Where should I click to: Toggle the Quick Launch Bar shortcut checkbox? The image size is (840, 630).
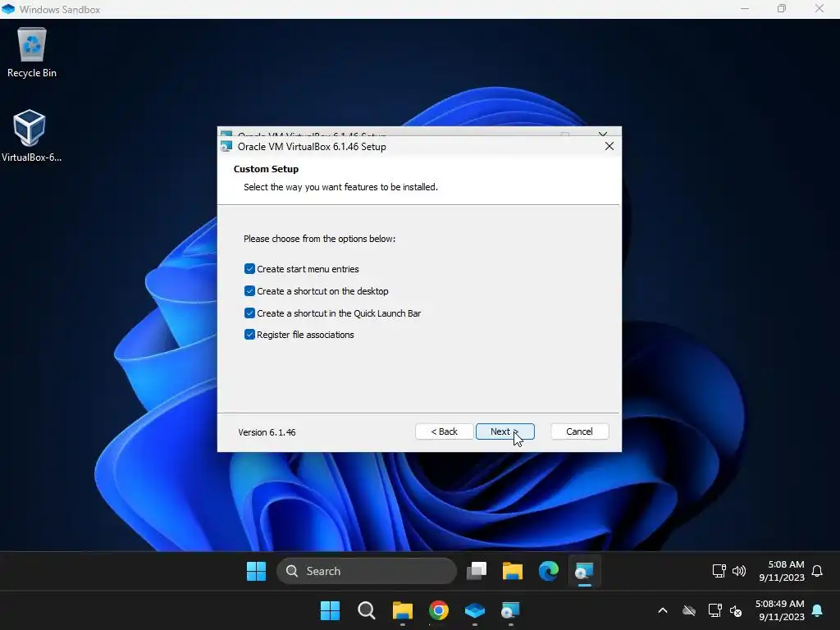[249, 313]
